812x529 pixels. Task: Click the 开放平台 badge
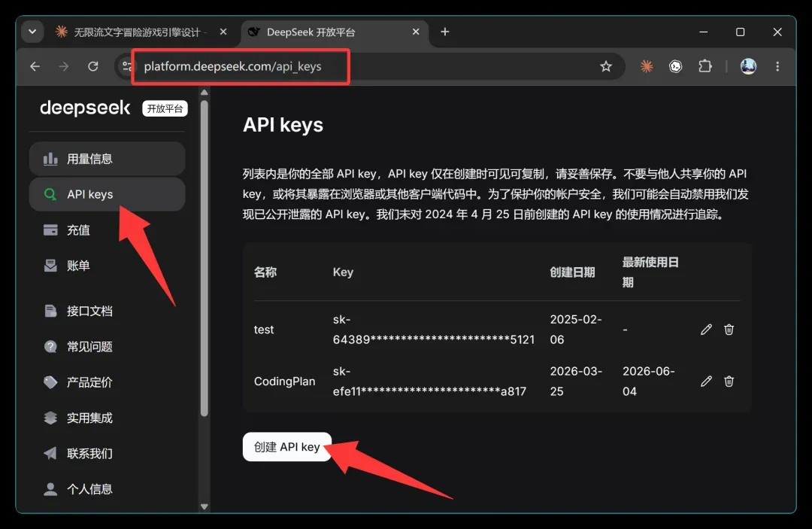click(x=165, y=108)
